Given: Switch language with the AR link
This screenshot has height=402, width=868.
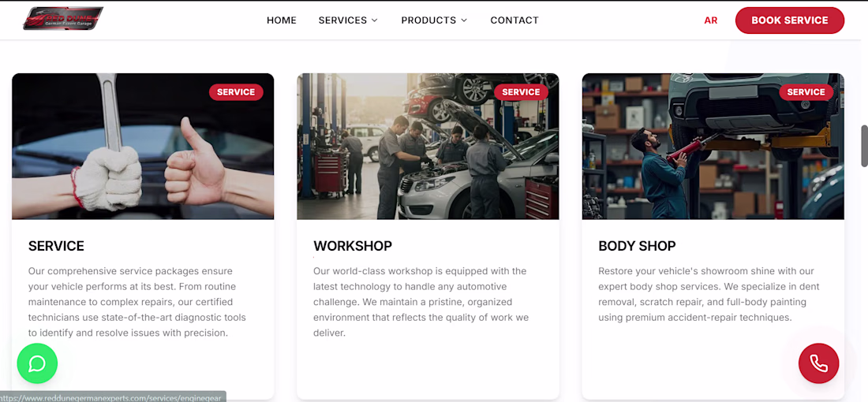Looking at the screenshot, I should click(x=711, y=20).
